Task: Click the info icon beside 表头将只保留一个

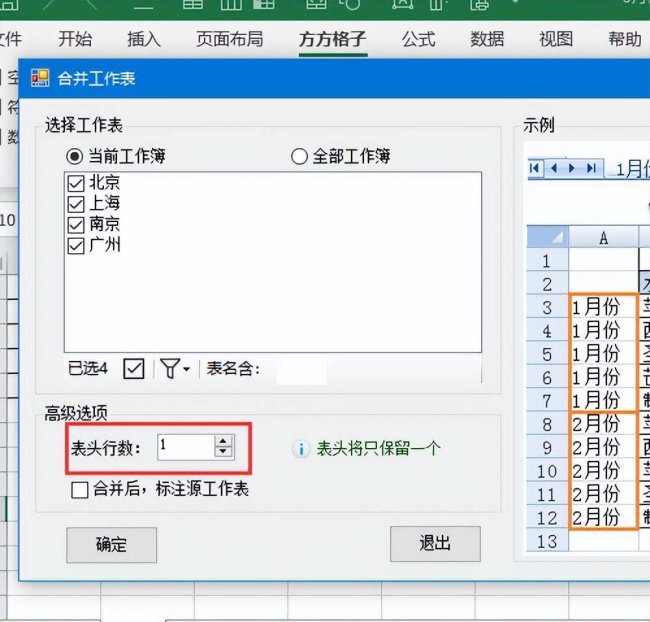Action: coord(301,449)
